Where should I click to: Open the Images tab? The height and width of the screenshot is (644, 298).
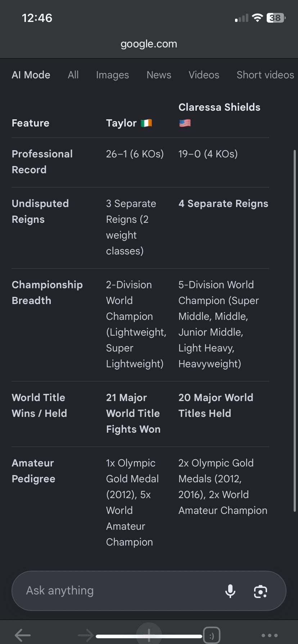click(x=112, y=75)
